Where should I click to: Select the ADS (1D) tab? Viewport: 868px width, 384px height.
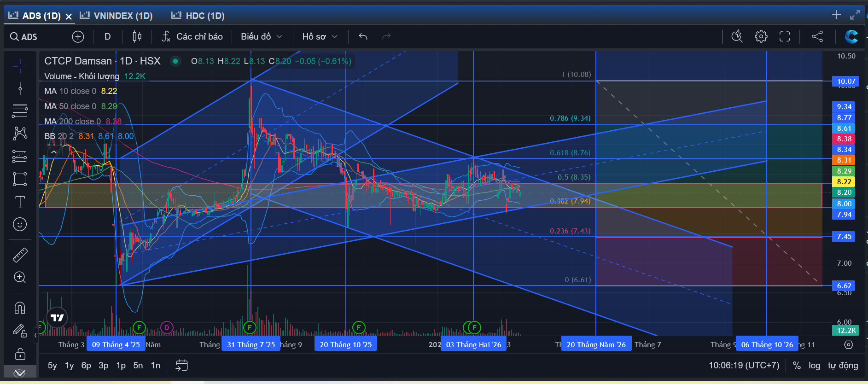pos(35,16)
